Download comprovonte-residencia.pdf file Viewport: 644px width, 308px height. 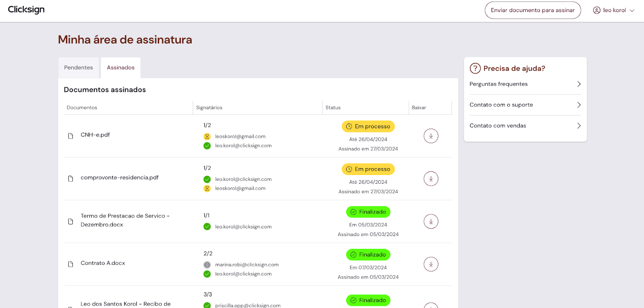(x=431, y=179)
